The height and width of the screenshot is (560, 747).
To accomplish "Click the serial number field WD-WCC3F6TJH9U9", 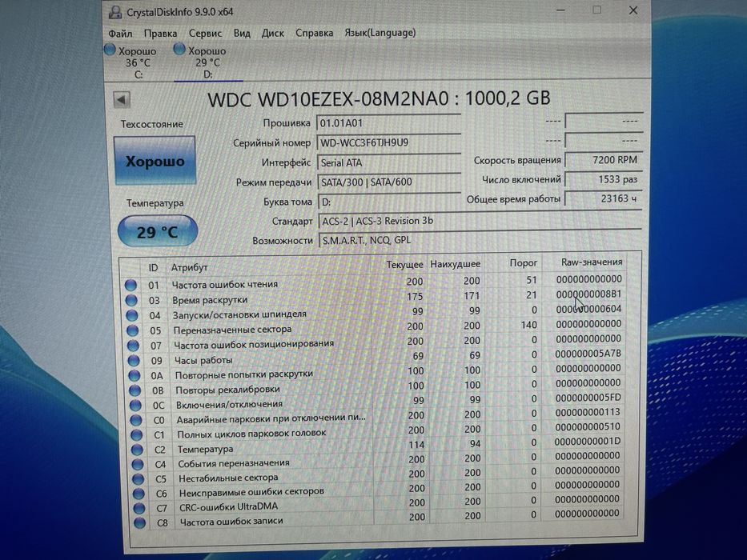I will (388, 142).
